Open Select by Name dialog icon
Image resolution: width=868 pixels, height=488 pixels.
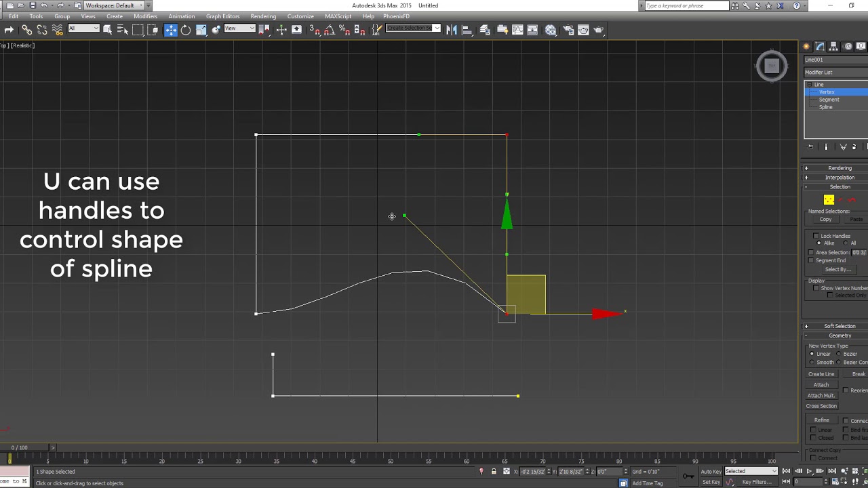(x=122, y=30)
